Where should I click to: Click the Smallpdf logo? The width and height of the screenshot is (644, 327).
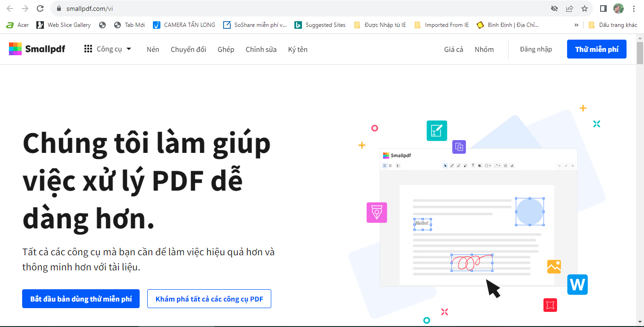coord(37,49)
